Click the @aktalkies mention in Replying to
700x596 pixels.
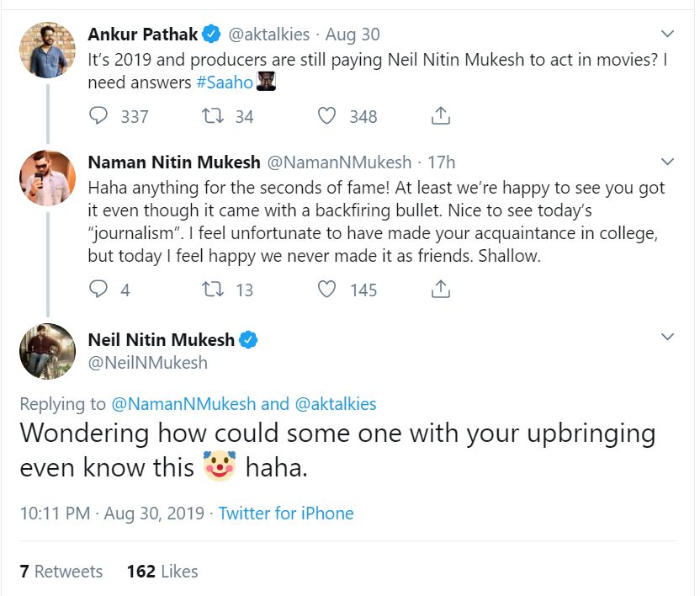point(335,404)
